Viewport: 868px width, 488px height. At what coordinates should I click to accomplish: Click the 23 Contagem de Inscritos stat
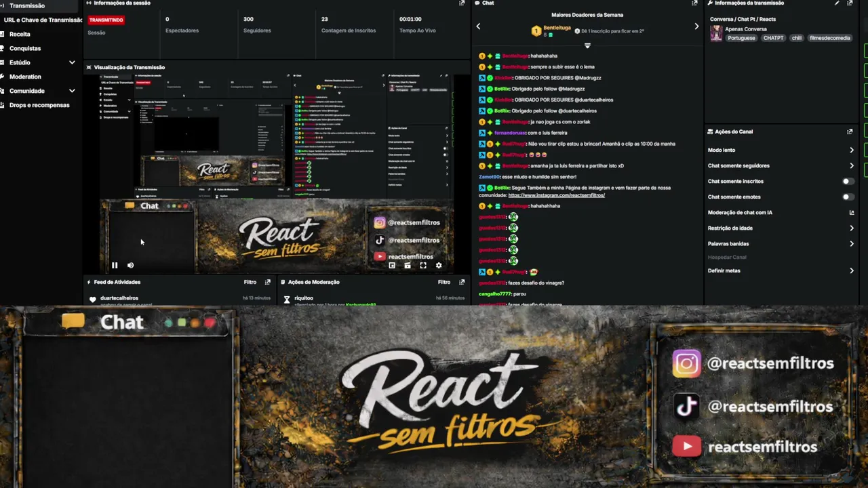coord(348,24)
